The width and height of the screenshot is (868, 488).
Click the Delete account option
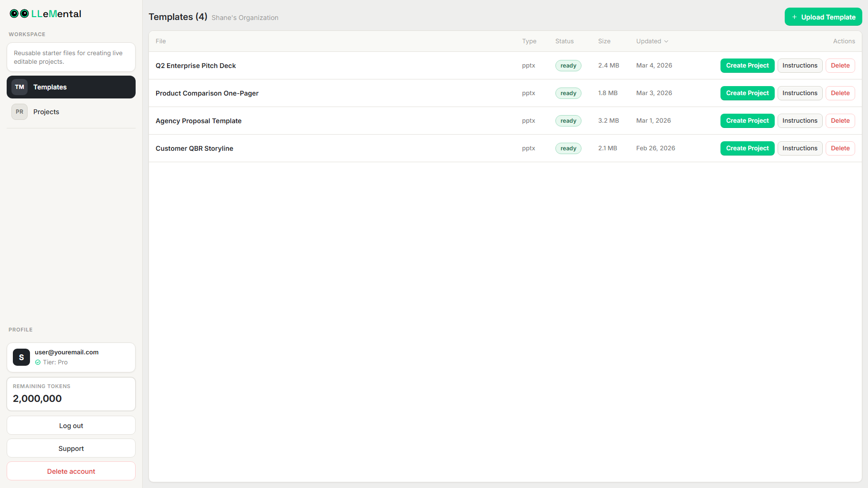pos(71,471)
